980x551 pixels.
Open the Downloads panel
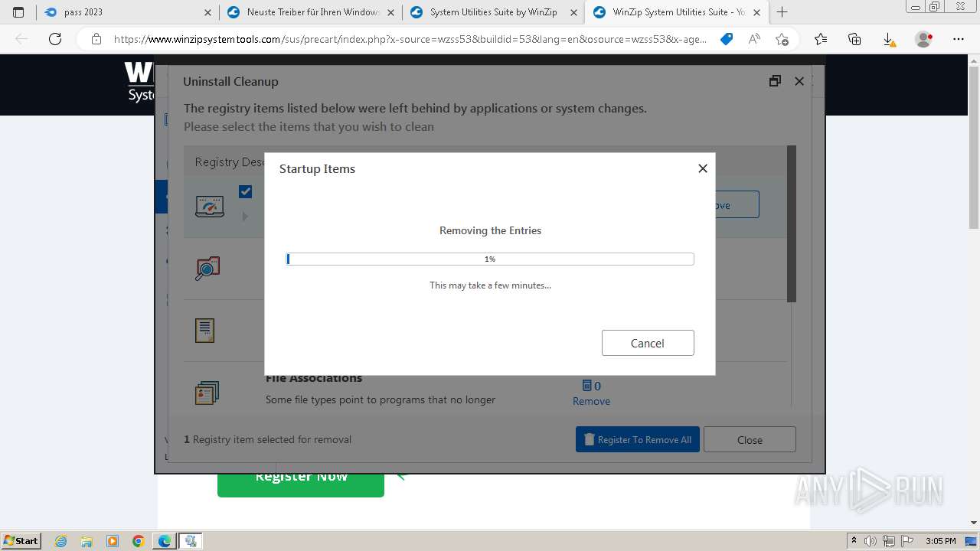coord(889,39)
